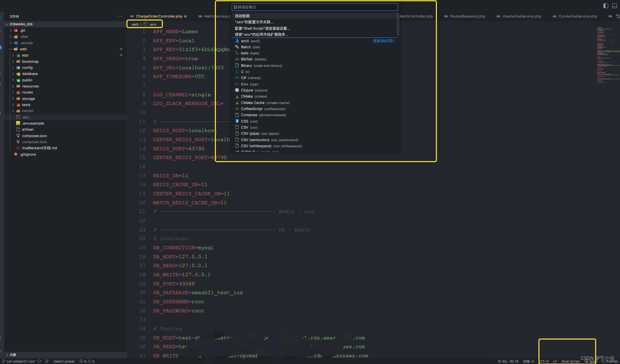This screenshot has width=620, height=364.
Task: Click UTF-8 encoding in status bar
Action: pyautogui.click(x=544, y=361)
